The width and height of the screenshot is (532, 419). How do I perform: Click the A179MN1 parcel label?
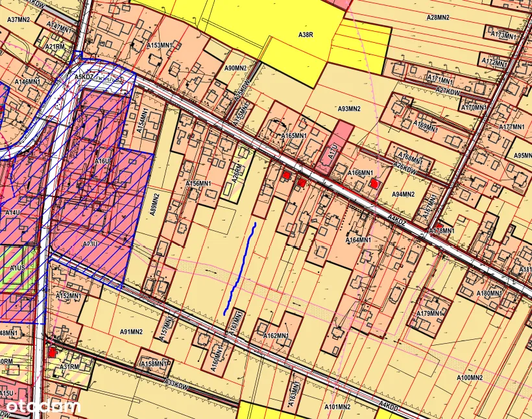click(x=429, y=313)
